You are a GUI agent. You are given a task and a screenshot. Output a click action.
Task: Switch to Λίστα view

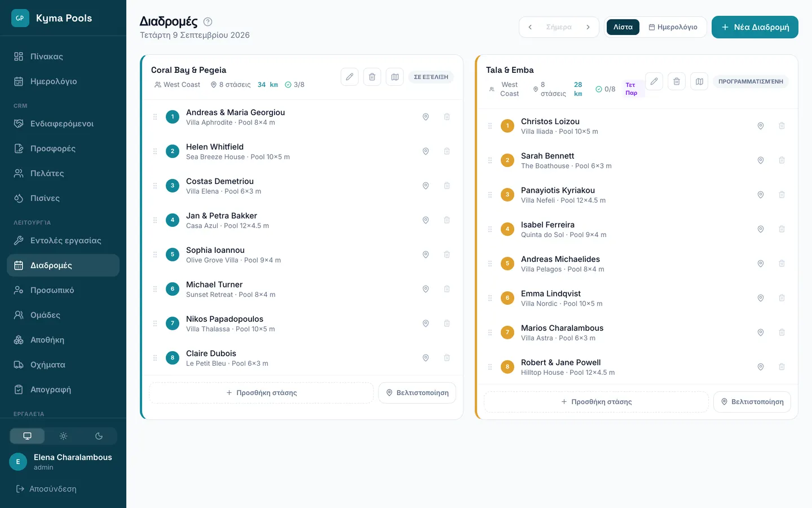[623, 27]
